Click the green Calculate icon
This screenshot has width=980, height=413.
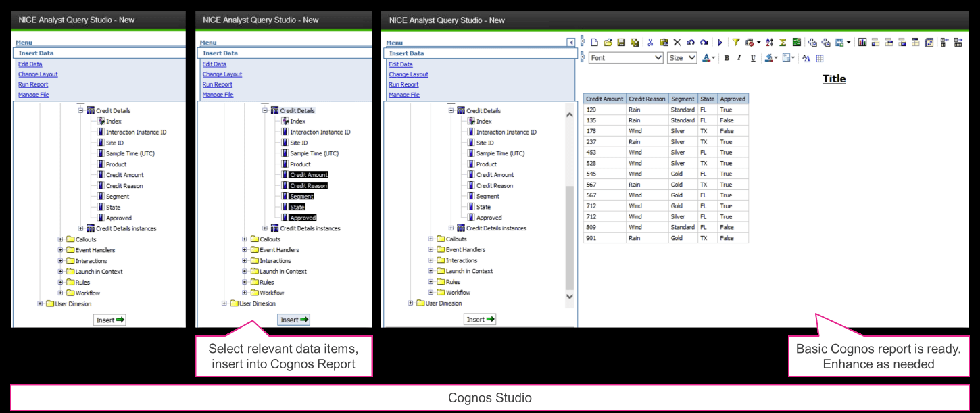tap(797, 42)
